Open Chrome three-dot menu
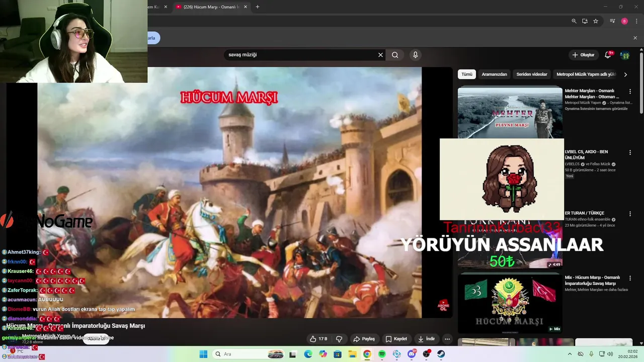 pos(635,21)
